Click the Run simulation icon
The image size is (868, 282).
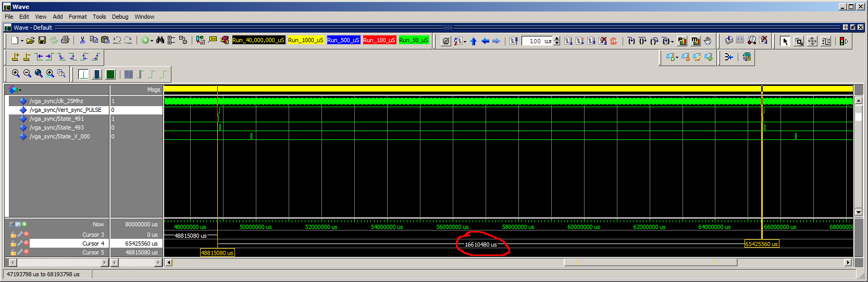pyautogui.click(x=568, y=41)
